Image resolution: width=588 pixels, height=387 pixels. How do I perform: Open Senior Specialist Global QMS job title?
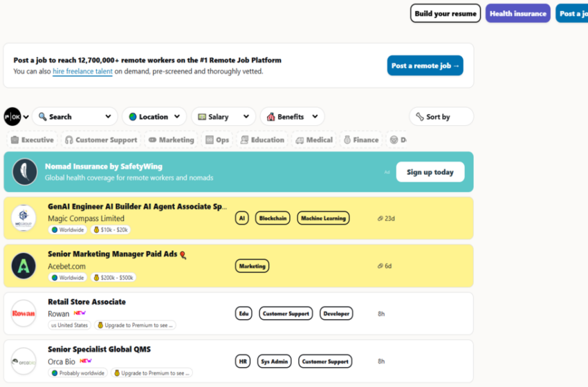pos(100,349)
